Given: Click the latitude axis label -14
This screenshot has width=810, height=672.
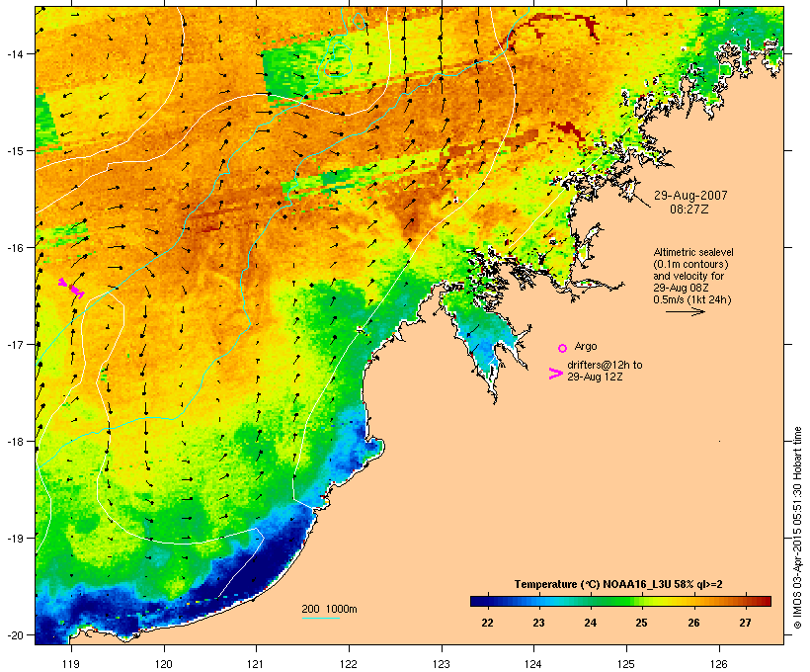Looking at the screenshot, I should tap(14, 53).
